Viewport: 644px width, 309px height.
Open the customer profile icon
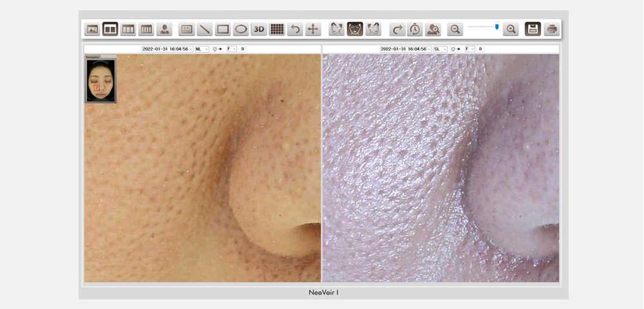(164, 29)
